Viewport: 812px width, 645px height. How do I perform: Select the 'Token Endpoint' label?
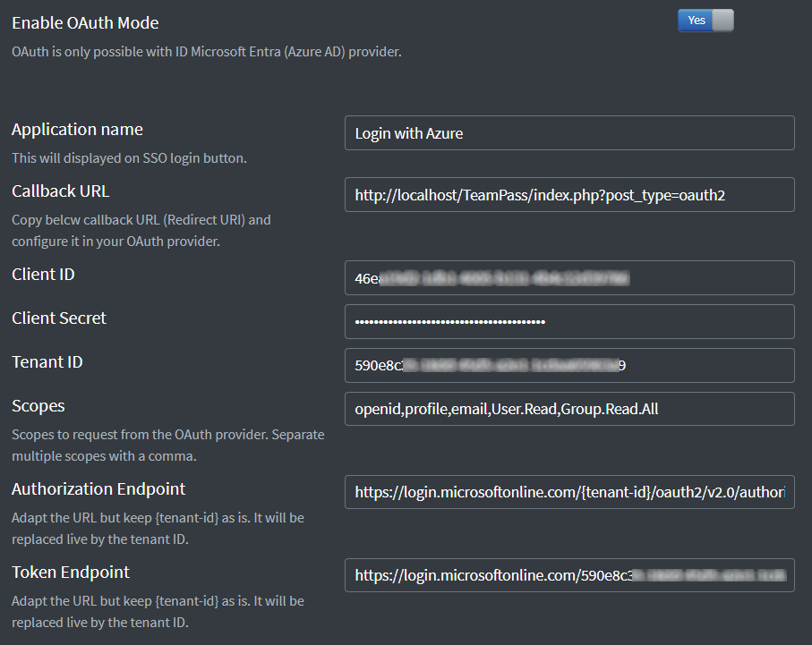point(71,572)
